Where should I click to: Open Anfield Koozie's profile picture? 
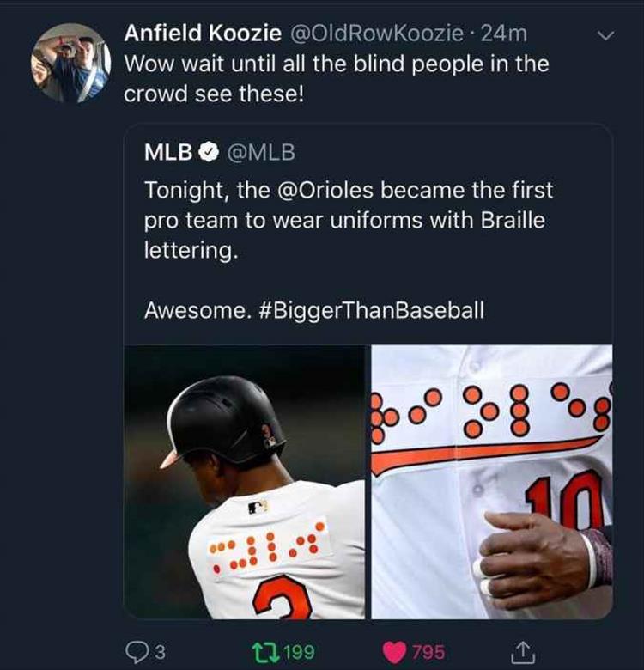pos(71,62)
